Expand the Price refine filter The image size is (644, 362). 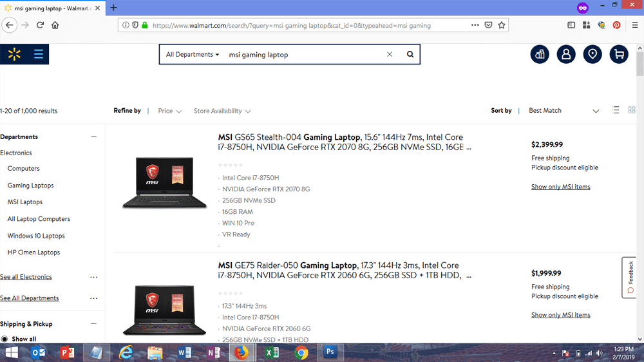[x=169, y=111]
